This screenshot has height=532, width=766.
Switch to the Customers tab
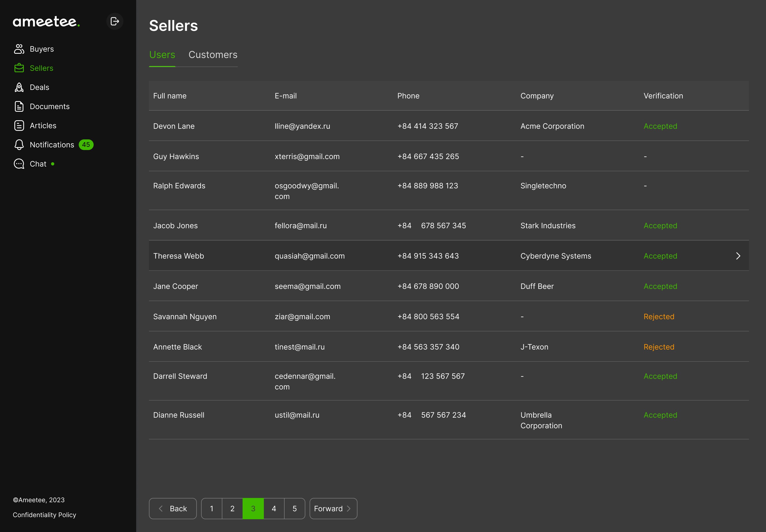[213, 55]
